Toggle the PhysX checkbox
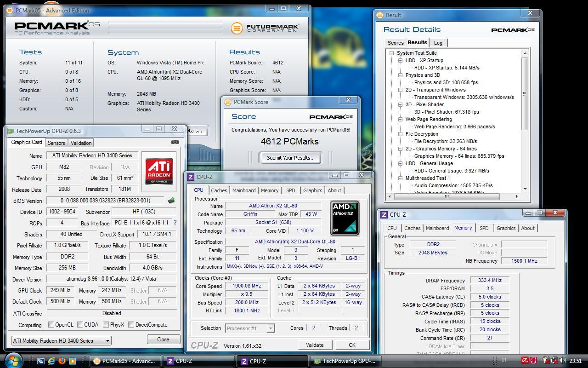This screenshot has width=588, height=368. 106,325
